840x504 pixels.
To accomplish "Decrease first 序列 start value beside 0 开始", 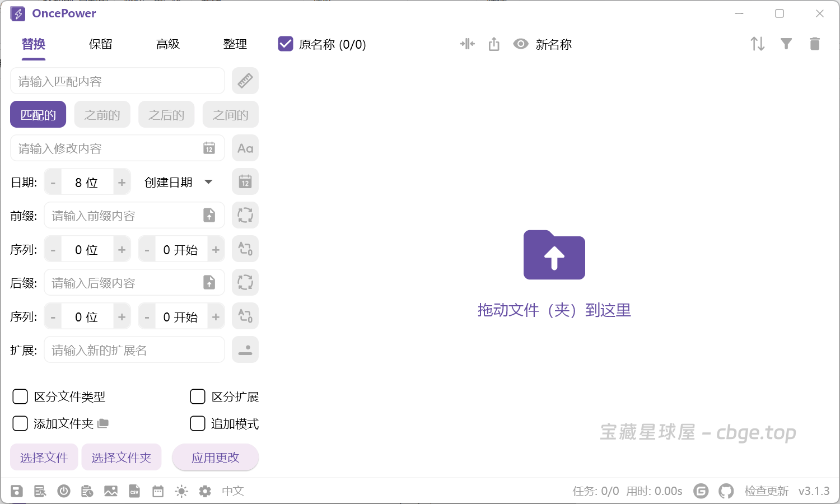I will tap(147, 250).
